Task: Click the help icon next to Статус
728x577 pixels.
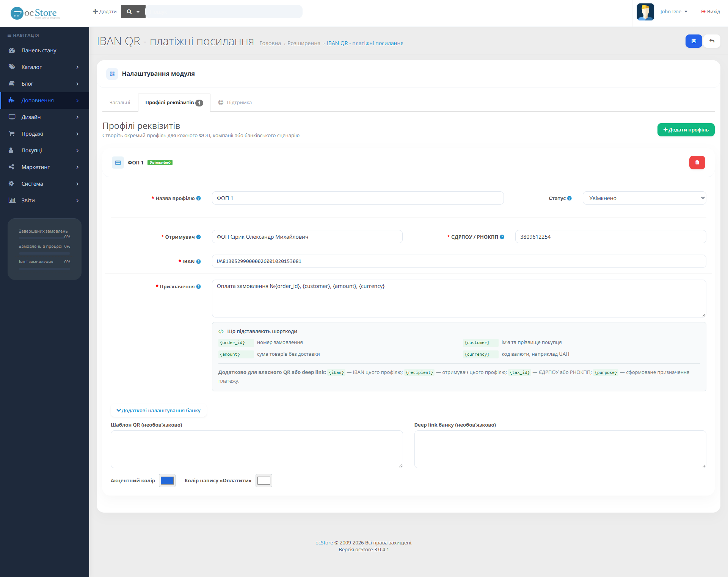Action: 569,198
